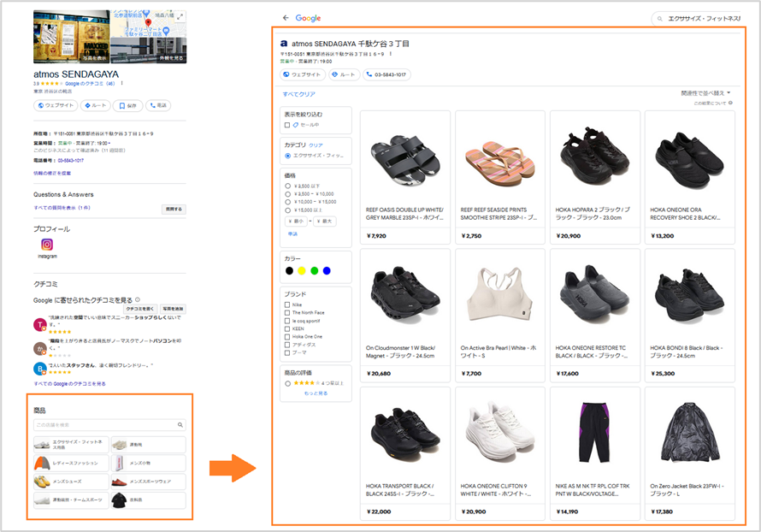Viewport: 761px width, 532px height.
Task: Pick the black color swatch
Action: click(289, 271)
